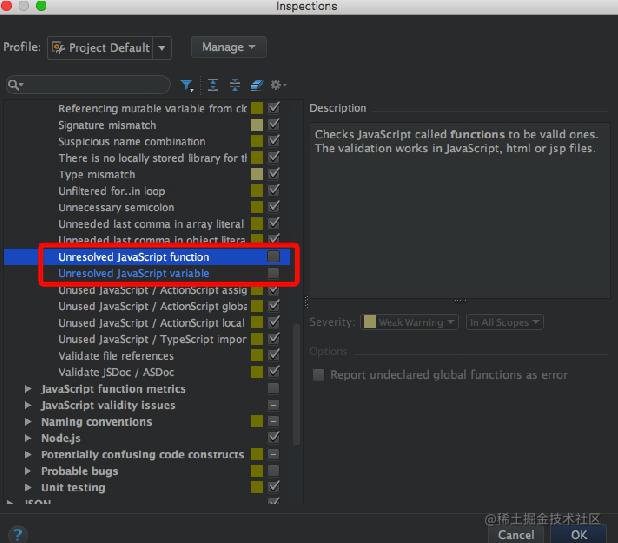Expand the Unit testing group
The width and height of the screenshot is (618, 543).
point(28,487)
